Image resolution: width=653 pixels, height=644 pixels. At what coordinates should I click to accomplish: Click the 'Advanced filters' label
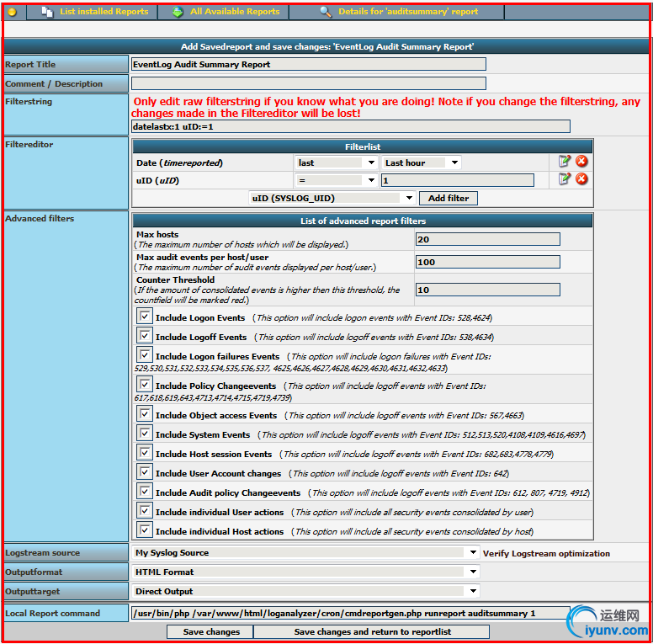point(40,218)
